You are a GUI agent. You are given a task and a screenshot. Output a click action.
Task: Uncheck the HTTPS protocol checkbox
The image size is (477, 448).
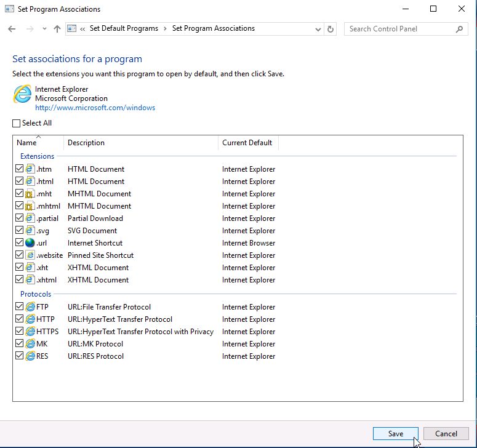coord(20,331)
